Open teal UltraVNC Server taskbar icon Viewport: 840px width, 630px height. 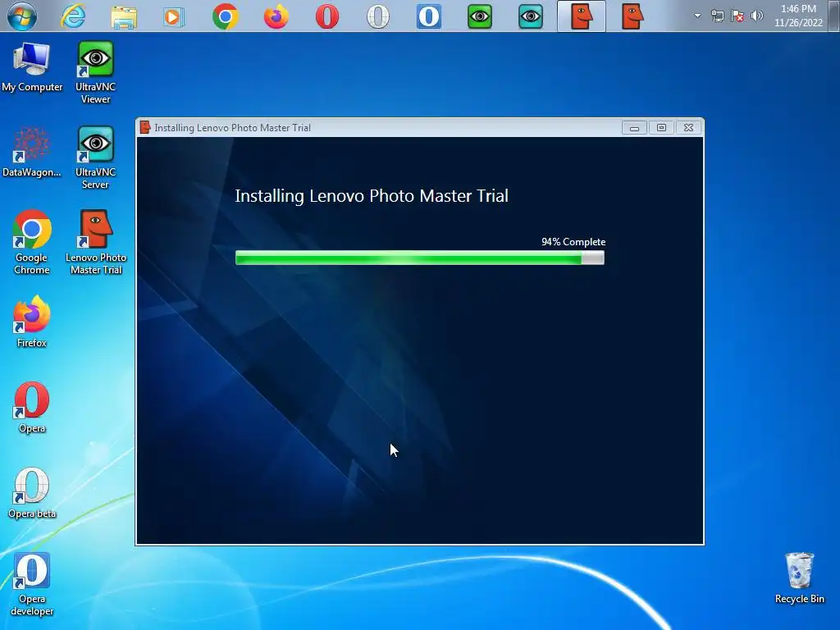coord(531,16)
